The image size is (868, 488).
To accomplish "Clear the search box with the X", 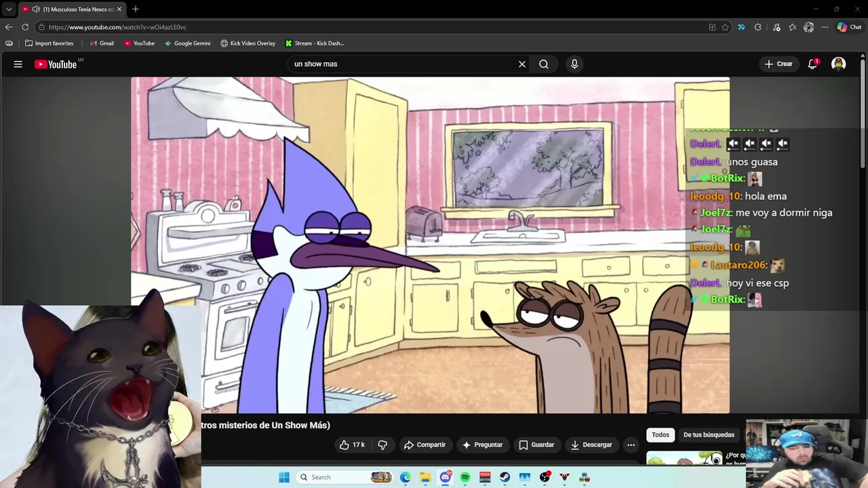I will (x=522, y=64).
